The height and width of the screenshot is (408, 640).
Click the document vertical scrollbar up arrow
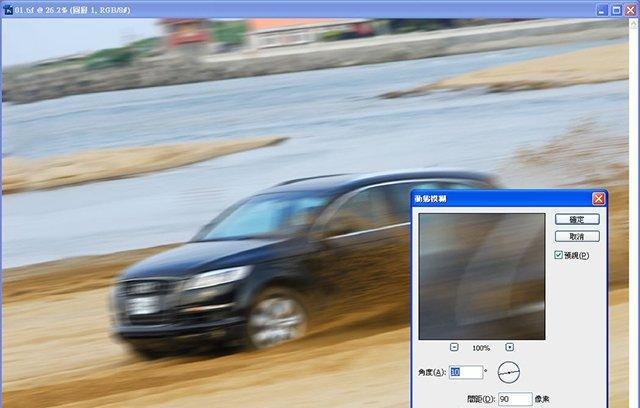634,23
